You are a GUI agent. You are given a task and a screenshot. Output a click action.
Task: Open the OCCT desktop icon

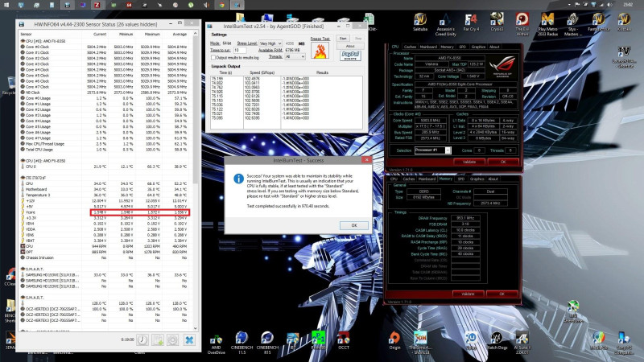pyautogui.click(x=344, y=341)
